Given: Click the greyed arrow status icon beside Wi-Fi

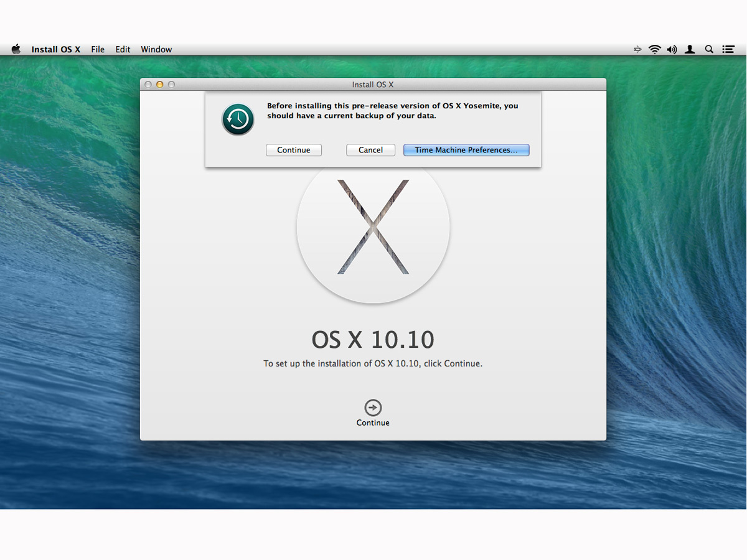Looking at the screenshot, I should pyautogui.click(x=637, y=49).
